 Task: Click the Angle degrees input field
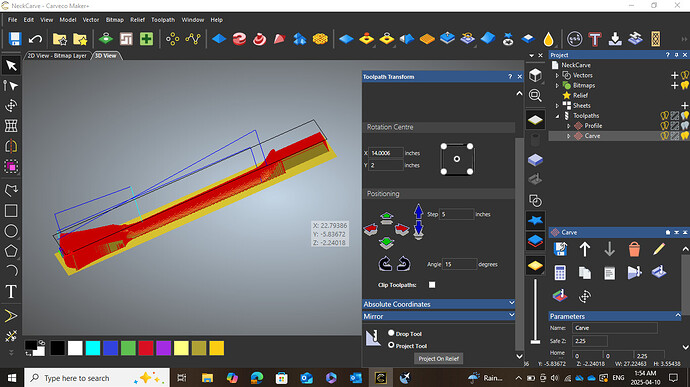tap(459, 264)
